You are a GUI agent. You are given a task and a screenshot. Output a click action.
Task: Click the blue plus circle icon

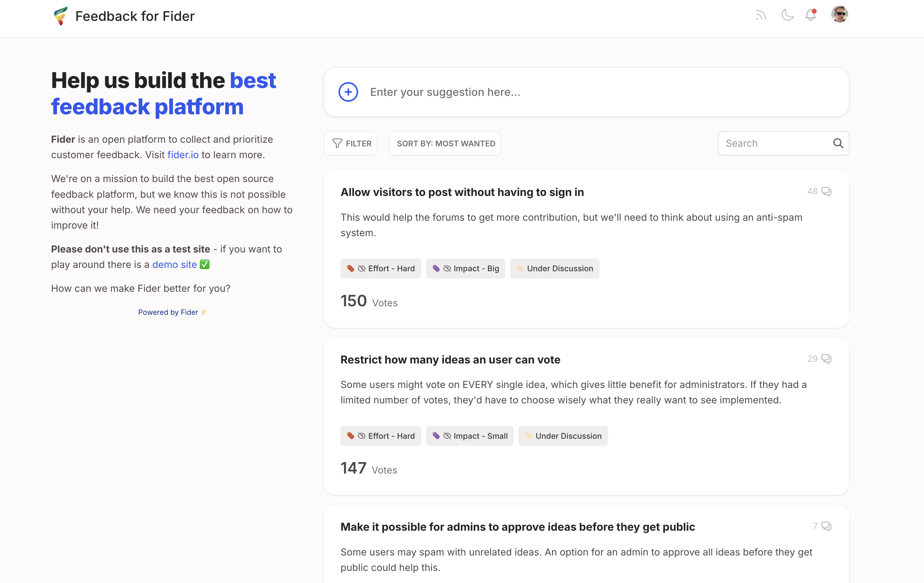[x=348, y=92]
